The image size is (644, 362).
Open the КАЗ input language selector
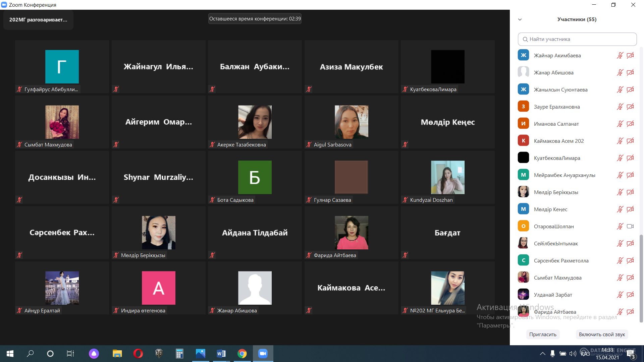pos(585,354)
